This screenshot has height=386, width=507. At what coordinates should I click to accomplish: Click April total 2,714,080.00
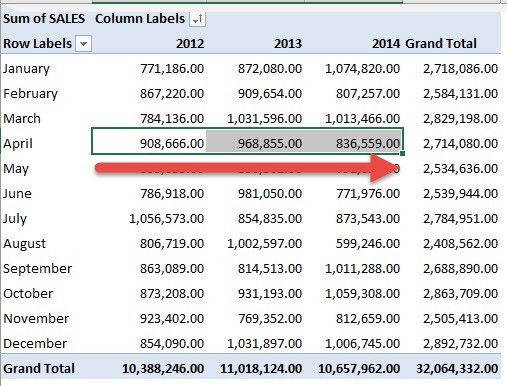tap(461, 144)
